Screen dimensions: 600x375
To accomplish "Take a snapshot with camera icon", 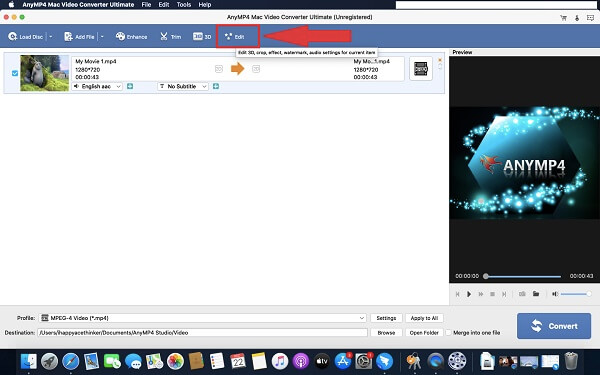I will 522,294.
